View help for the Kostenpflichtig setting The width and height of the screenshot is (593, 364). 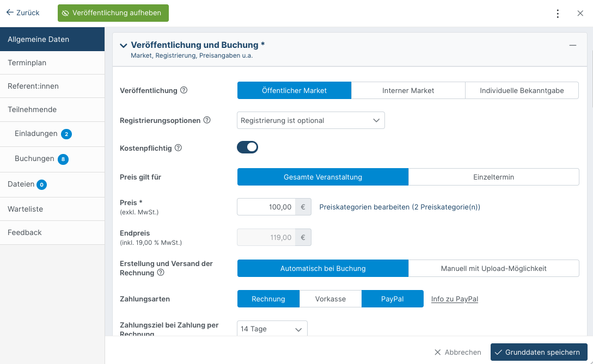(x=178, y=147)
